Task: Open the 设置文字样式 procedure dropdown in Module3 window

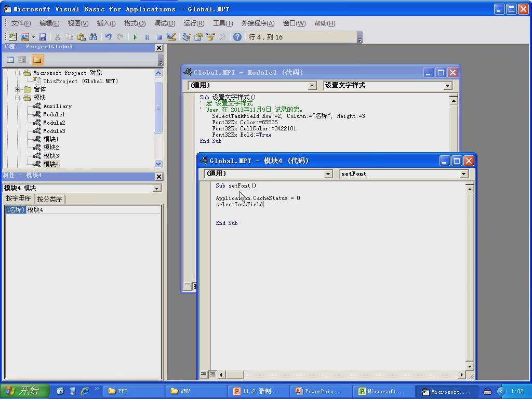Action: (x=447, y=86)
